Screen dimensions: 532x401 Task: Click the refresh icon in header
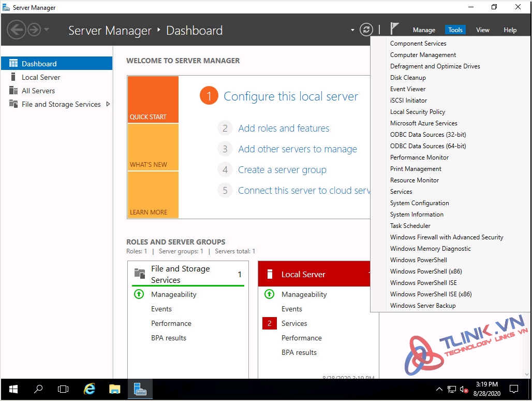(366, 30)
